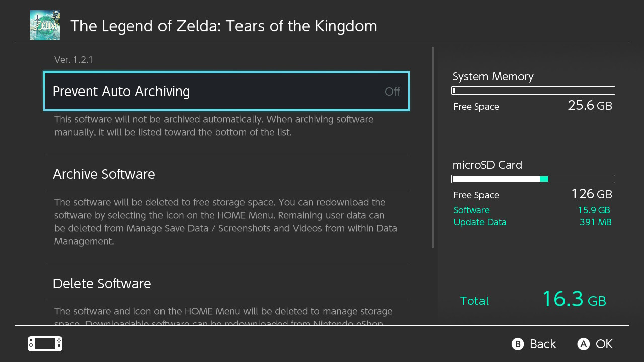Click the teal used-space segment on microSD bar

544,179
